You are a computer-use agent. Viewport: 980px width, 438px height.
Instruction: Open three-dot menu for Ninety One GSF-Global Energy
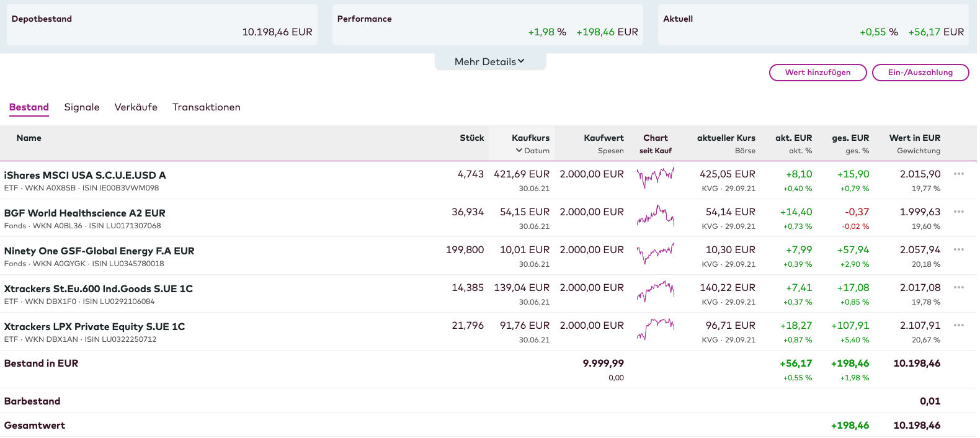click(958, 249)
